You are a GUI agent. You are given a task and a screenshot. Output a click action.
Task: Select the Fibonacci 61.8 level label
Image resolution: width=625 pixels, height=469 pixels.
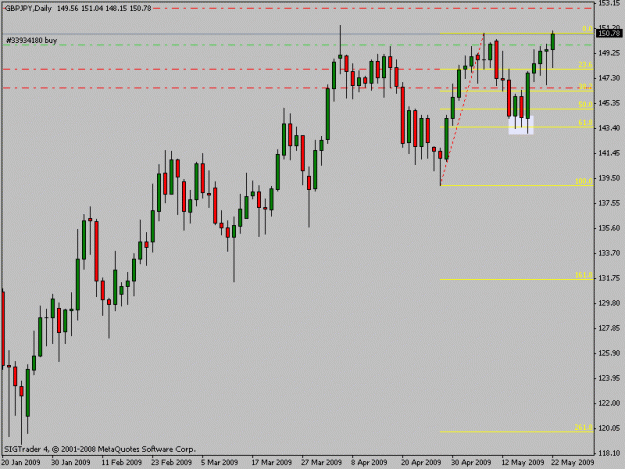pos(586,122)
